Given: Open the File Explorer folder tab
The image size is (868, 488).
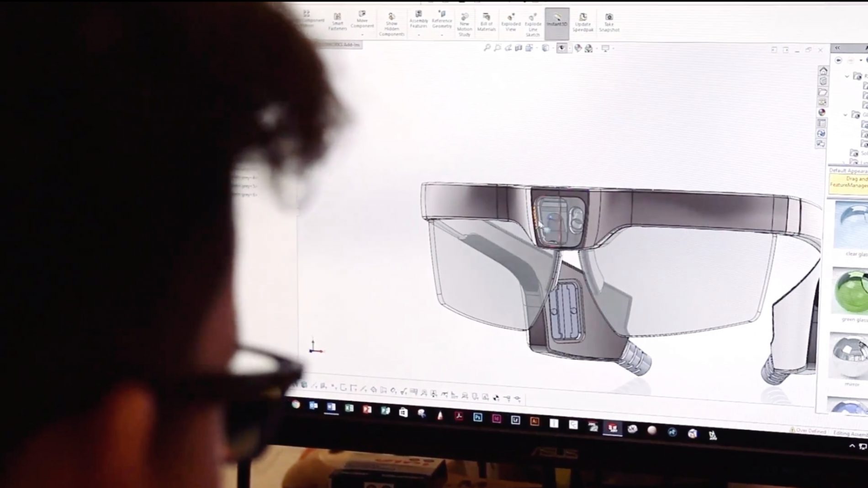Looking at the screenshot, I should pyautogui.click(x=823, y=92).
